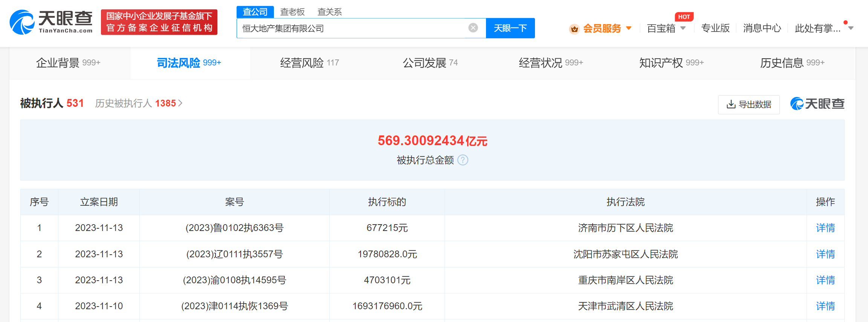Open the 公司发展 74 tab
The width and height of the screenshot is (868, 322).
[x=430, y=63]
